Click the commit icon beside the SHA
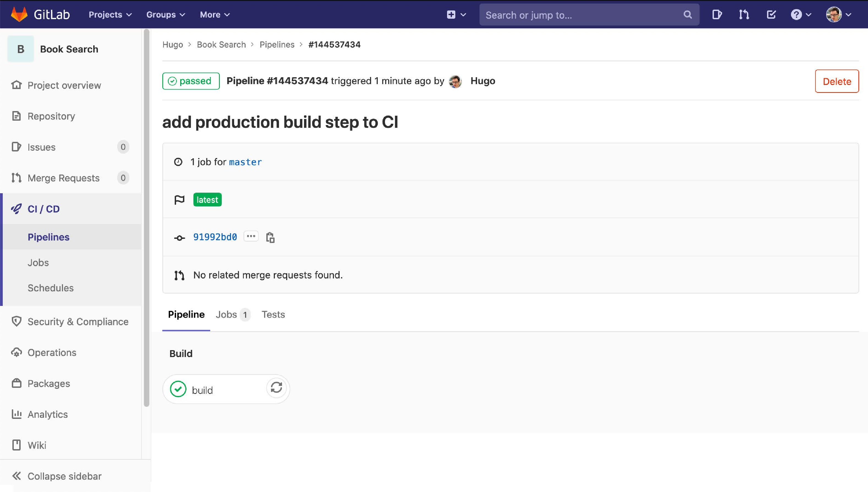 pos(179,238)
